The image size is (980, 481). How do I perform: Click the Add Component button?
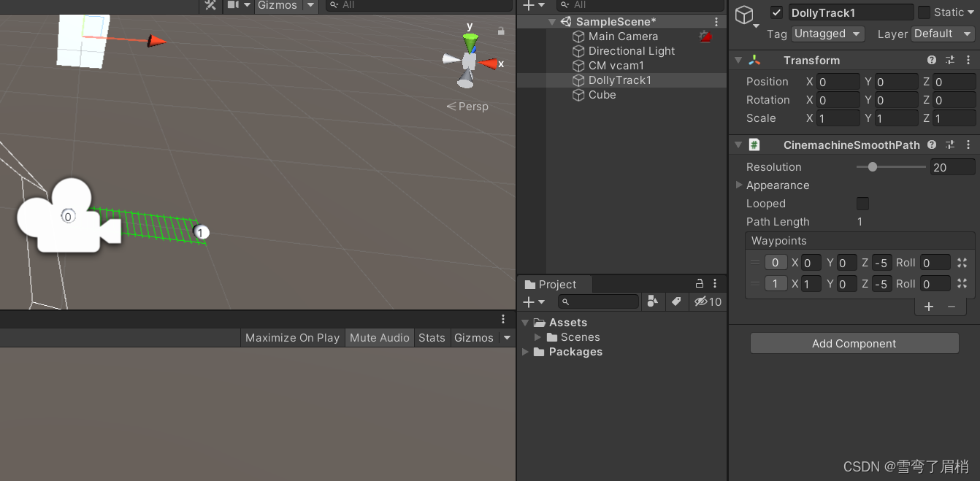854,343
